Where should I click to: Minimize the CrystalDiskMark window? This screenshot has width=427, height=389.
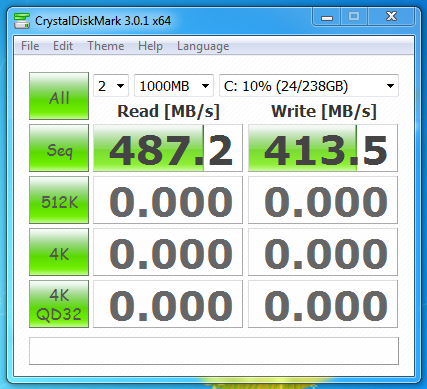[327, 16]
